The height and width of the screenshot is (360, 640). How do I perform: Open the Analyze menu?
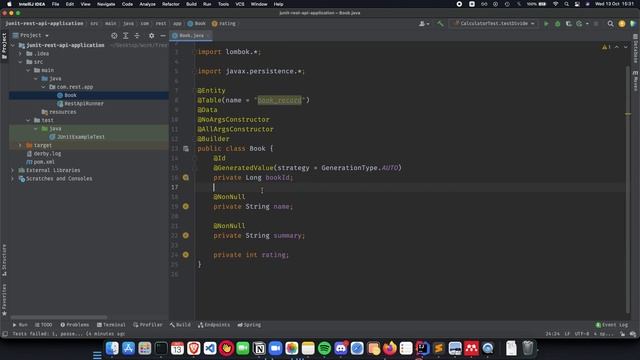[x=147, y=4]
